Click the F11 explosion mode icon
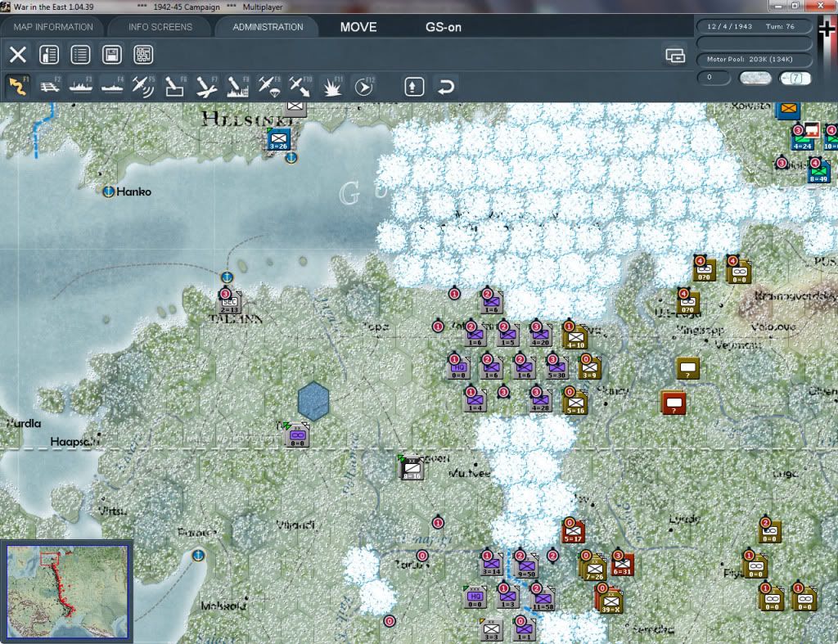 332,86
